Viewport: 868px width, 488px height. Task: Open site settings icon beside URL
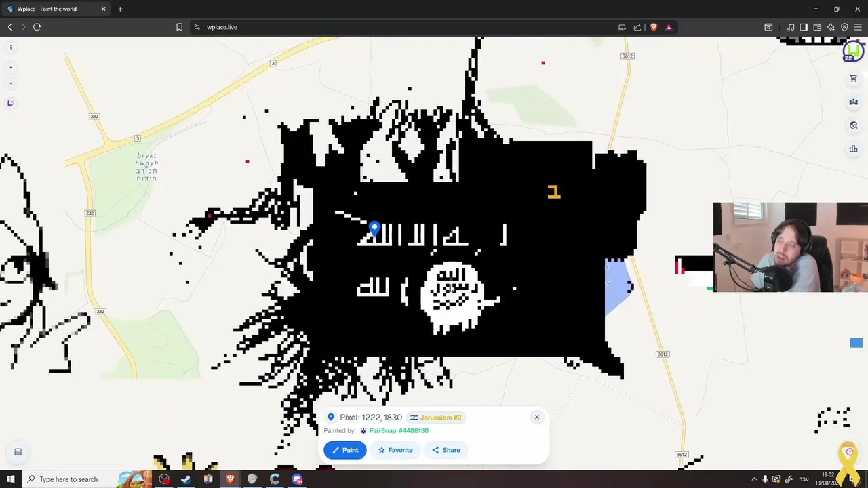(197, 27)
